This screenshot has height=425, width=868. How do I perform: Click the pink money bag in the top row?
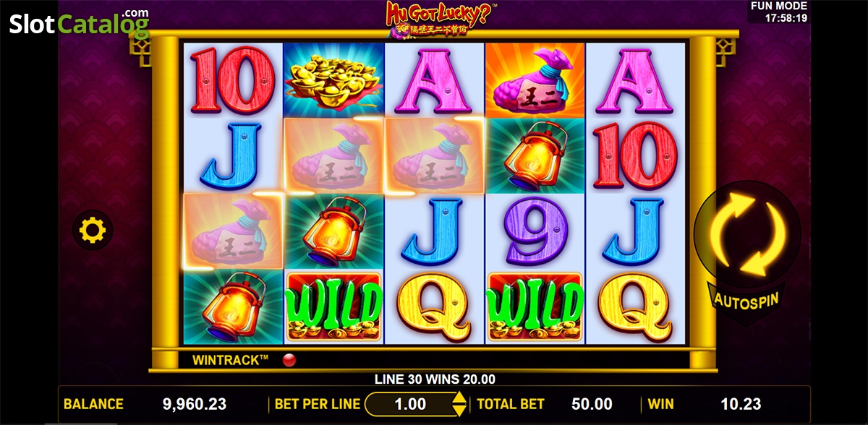coord(535,80)
